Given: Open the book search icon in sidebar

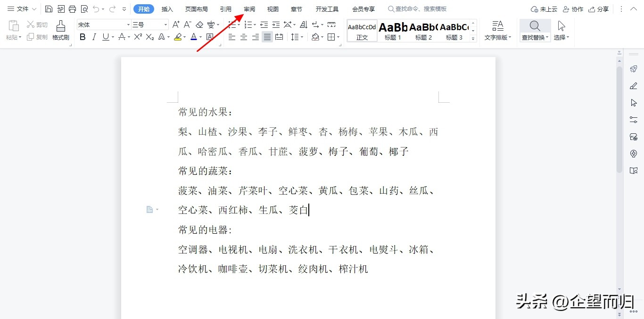Looking at the screenshot, I should click(634, 171).
